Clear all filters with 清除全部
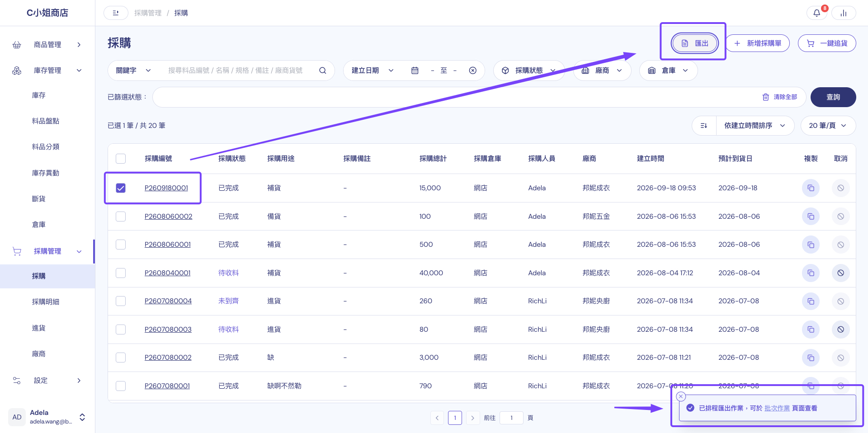Image resolution: width=868 pixels, height=433 pixels. click(x=780, y=97)
